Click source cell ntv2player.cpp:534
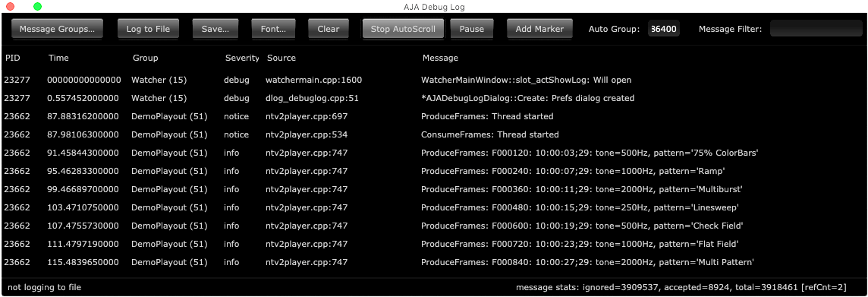The width and height of the screenshot is (868, 297). click(x=306, y=134)
